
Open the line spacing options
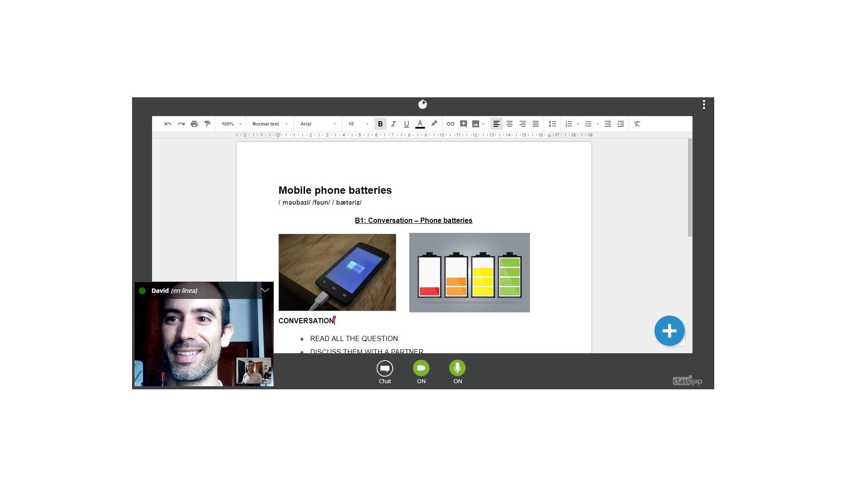552,124
